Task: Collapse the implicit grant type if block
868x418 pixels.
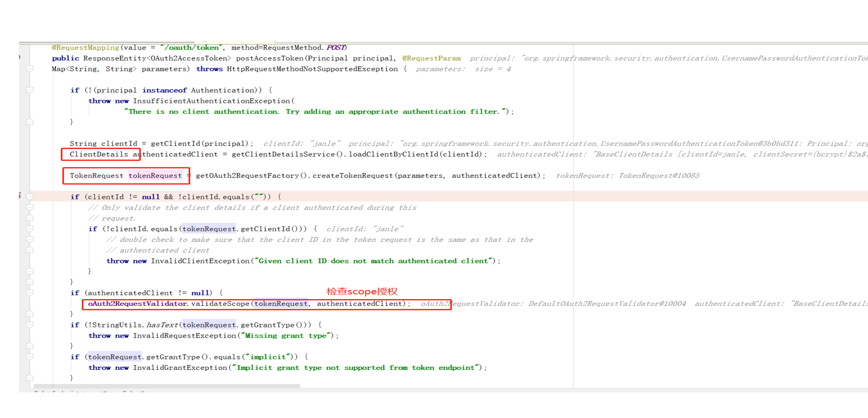Action: click(30, 357)
